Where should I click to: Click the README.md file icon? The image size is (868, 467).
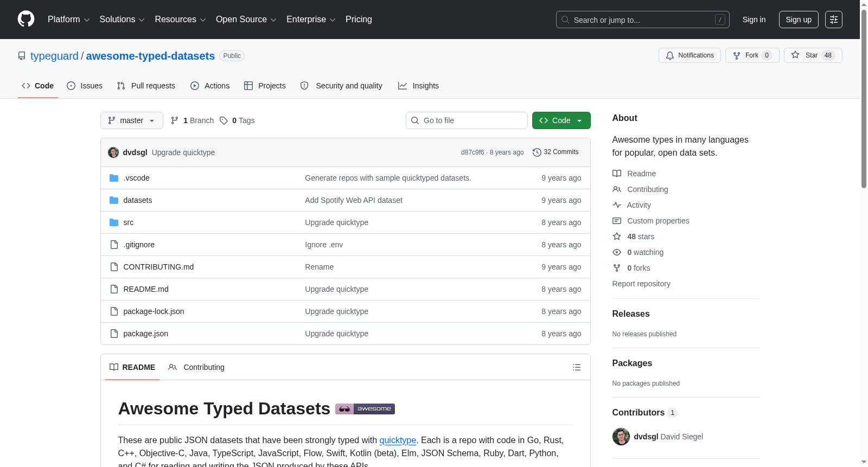[x=114, y=289]
